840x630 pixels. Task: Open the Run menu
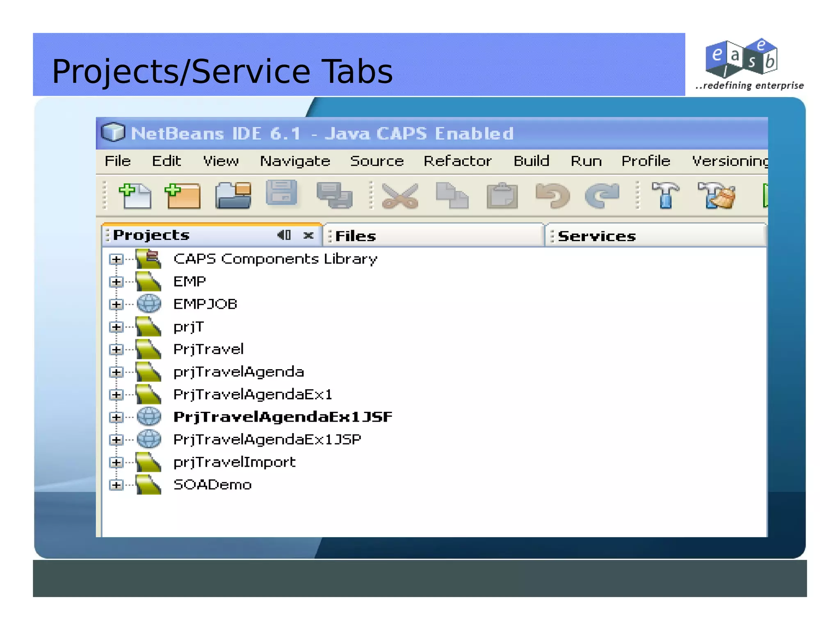(586, 161)
